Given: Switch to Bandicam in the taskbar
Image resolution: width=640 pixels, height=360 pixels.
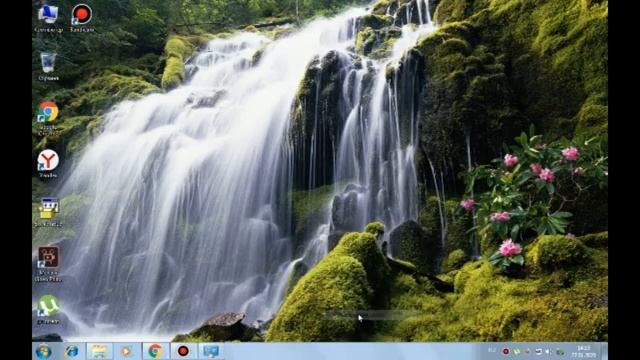Looking at the screenshot, I should [x=183, y=351].
